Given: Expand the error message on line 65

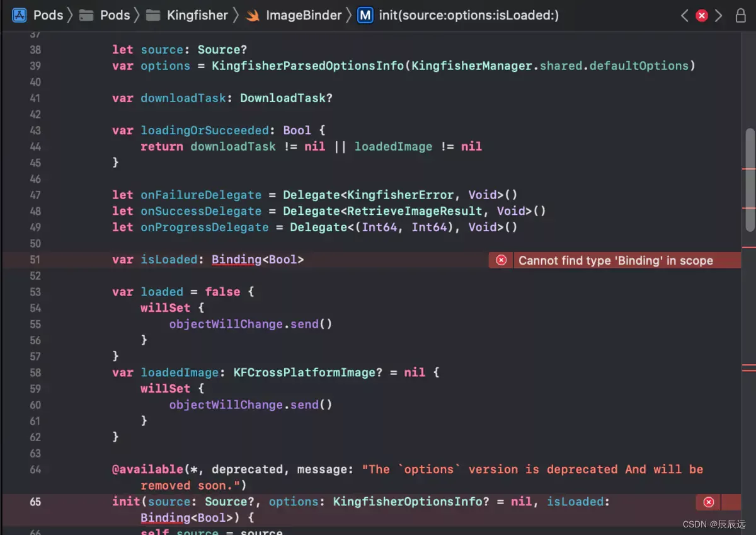Looking at the screenshot, I should [708, 502].
